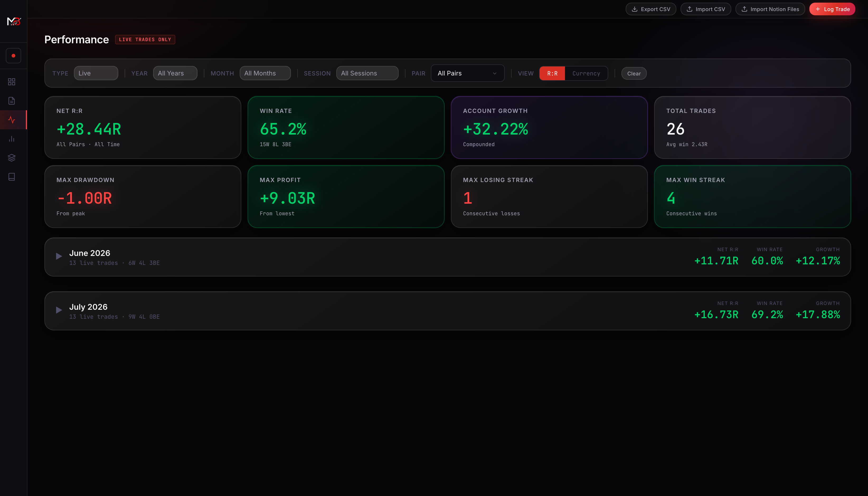Viewport: 868px width, 496px height.
Task: Open the All Sessions dropdown
Action: click(367, 73)
